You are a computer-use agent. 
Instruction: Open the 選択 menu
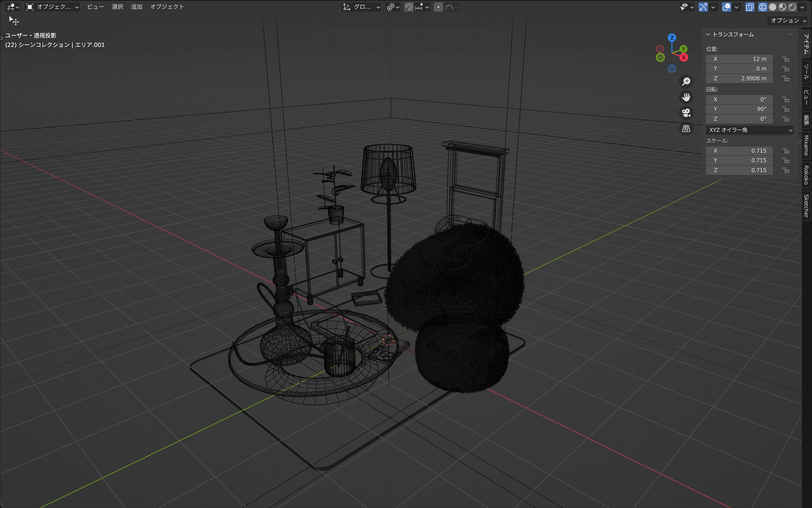point(118,7)
